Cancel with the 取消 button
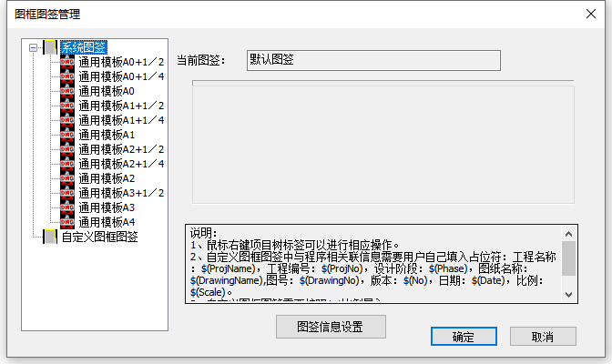 click(543, 337)
